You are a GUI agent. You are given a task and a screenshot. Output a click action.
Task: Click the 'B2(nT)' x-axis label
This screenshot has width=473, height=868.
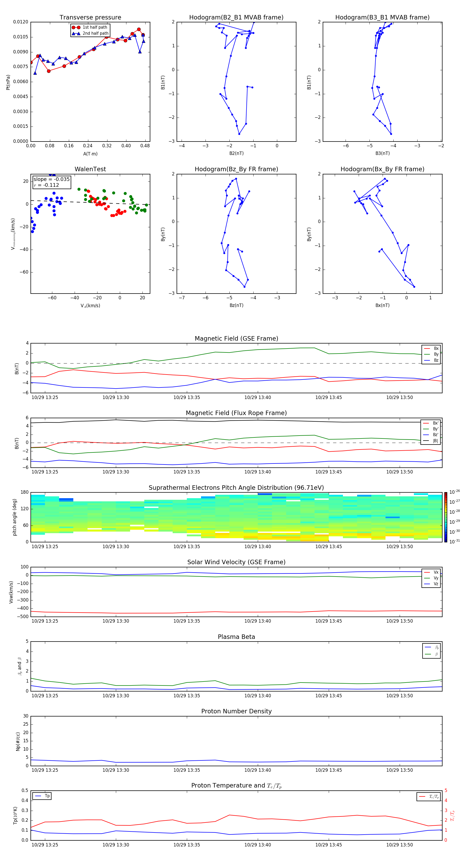236,153
